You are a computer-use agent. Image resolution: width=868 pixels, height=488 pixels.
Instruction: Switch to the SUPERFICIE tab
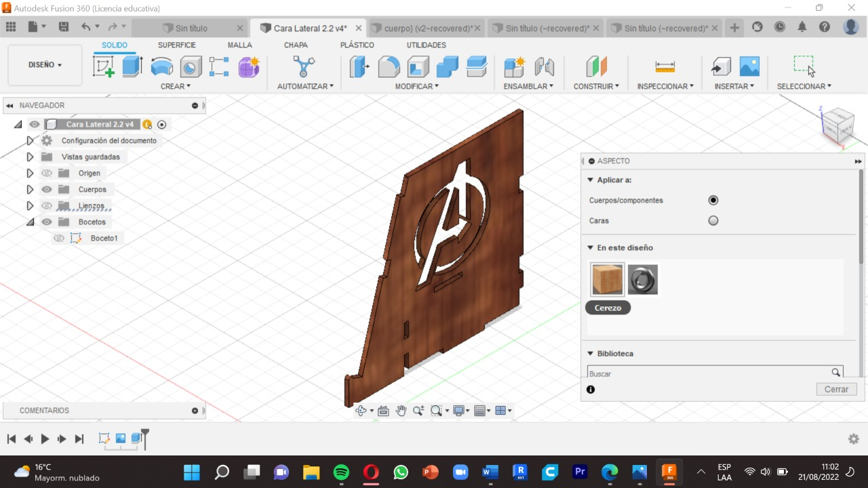[177, 45]
